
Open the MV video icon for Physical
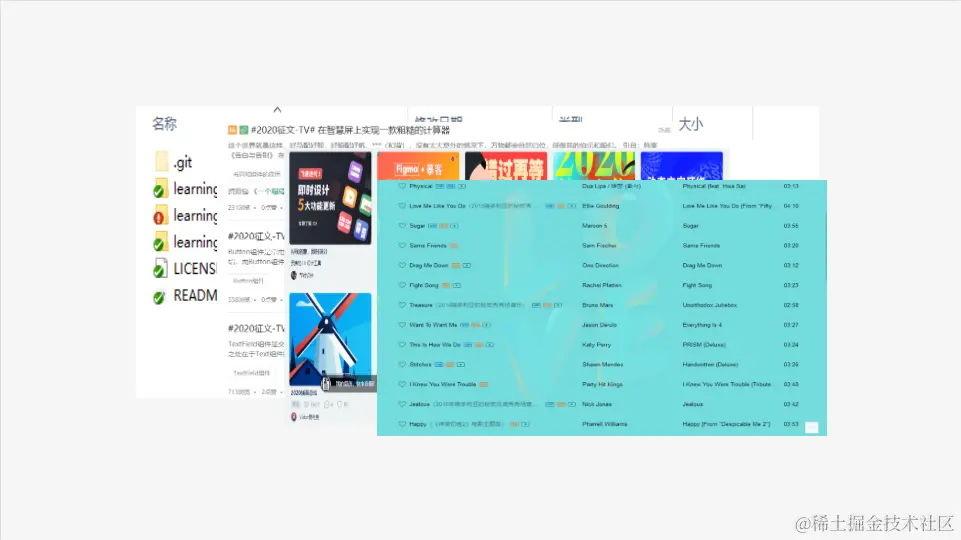462,186
